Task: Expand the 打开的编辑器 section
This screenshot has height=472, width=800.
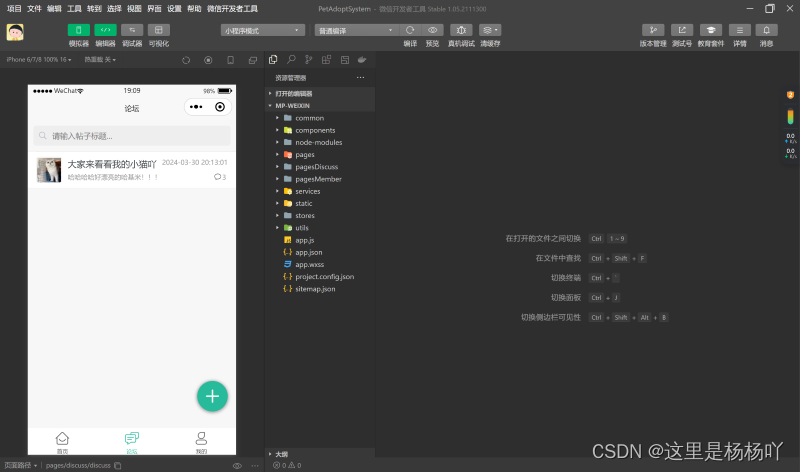Action: point(320,93)
